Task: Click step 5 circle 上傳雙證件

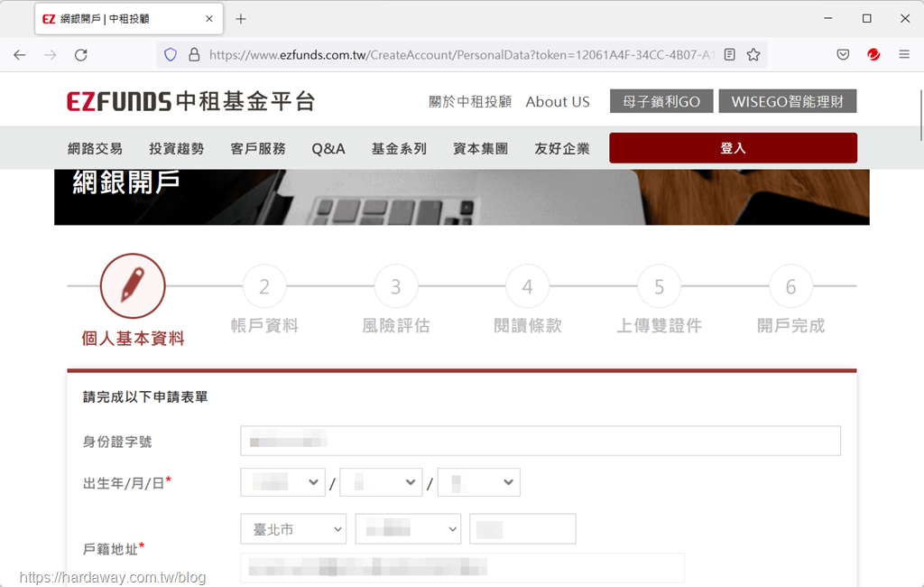Action: [659, 286]
